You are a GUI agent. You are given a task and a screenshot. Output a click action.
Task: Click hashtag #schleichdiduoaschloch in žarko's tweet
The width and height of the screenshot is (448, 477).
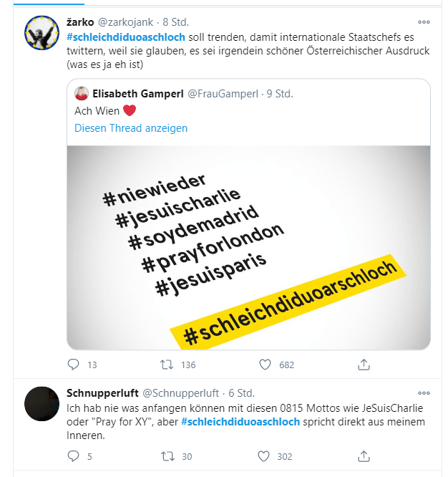pos(126,37)
